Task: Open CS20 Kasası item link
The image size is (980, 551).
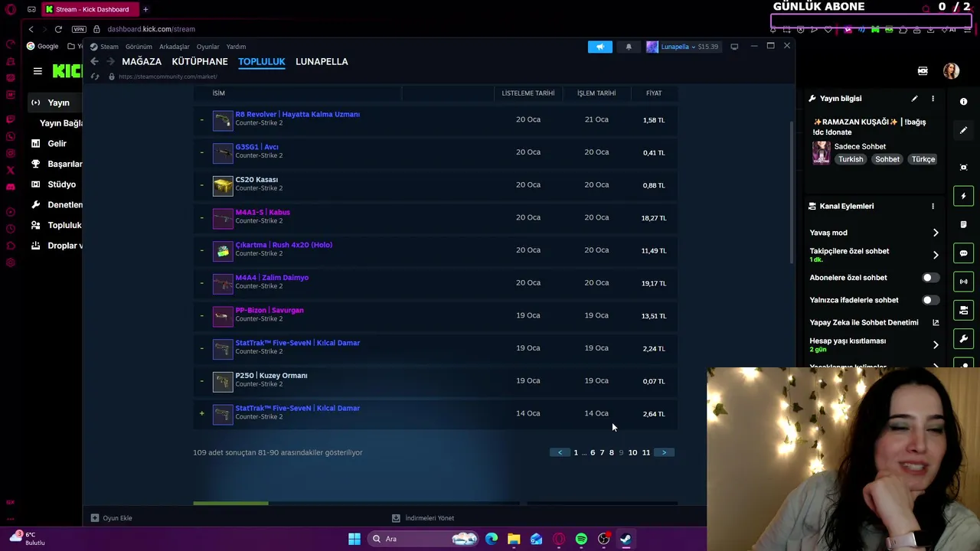Action: [x=256, y=180]
